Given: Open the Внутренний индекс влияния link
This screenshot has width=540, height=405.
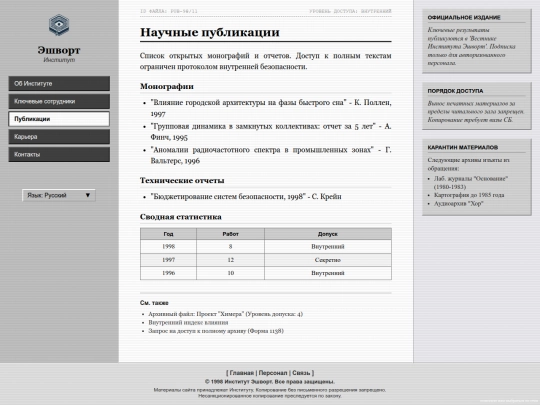Looking at the screenshot, I should [188, 322].
